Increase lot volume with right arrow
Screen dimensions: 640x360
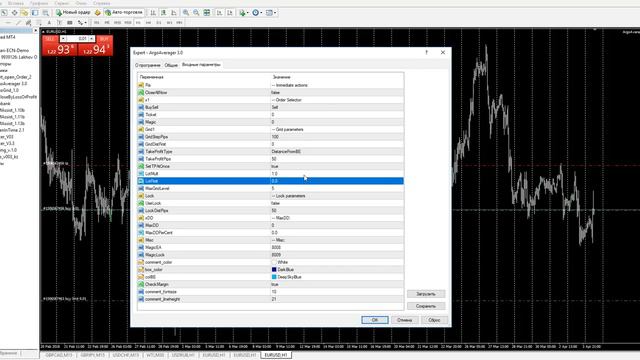tap(91, 38)
